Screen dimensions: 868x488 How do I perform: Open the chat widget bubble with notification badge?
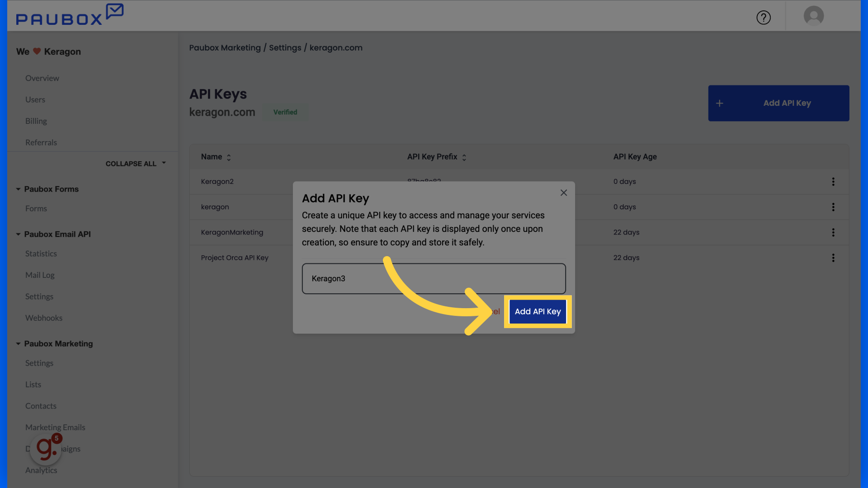coord(45,449)
